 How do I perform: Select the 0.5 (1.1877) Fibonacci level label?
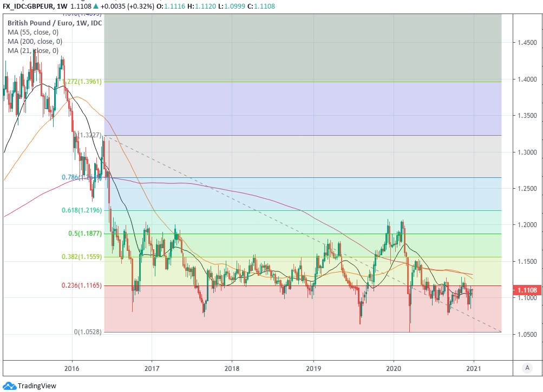click(85, 234)
